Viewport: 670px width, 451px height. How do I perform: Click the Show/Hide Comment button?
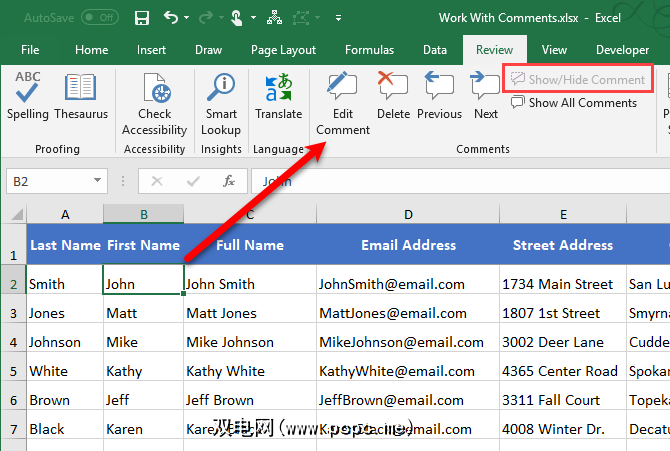[x=578, y=79]
